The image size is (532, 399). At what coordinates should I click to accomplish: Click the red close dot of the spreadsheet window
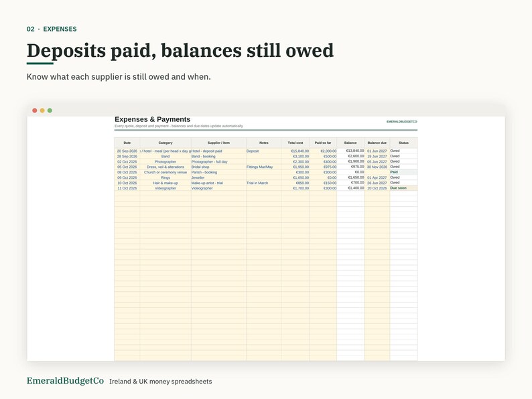tap(35, 110)
